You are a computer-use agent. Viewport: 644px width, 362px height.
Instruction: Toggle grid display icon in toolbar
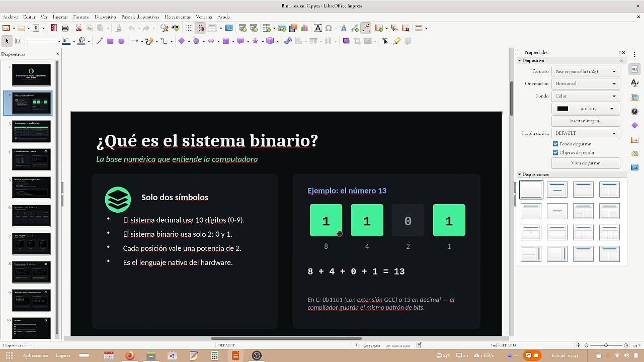click(x=189, y=28)
